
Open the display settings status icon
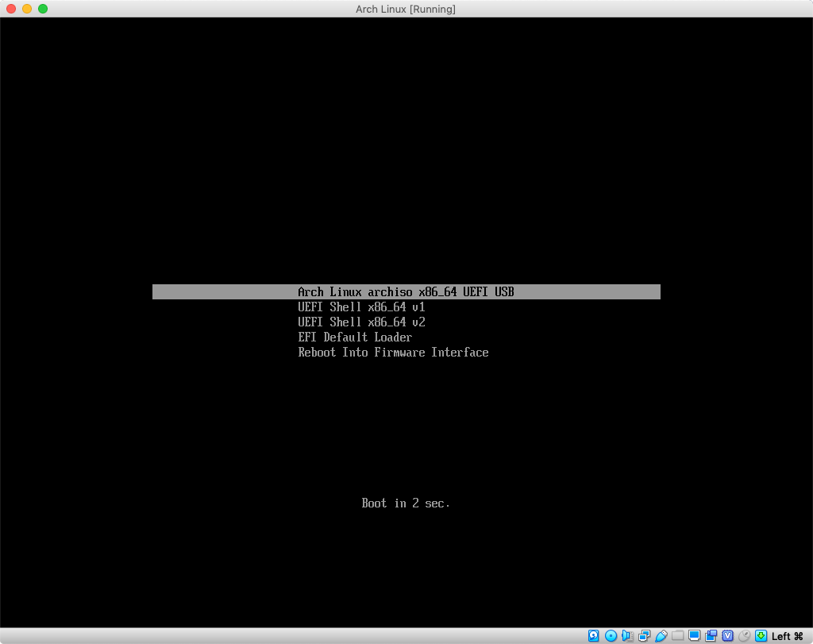[694, 636]
